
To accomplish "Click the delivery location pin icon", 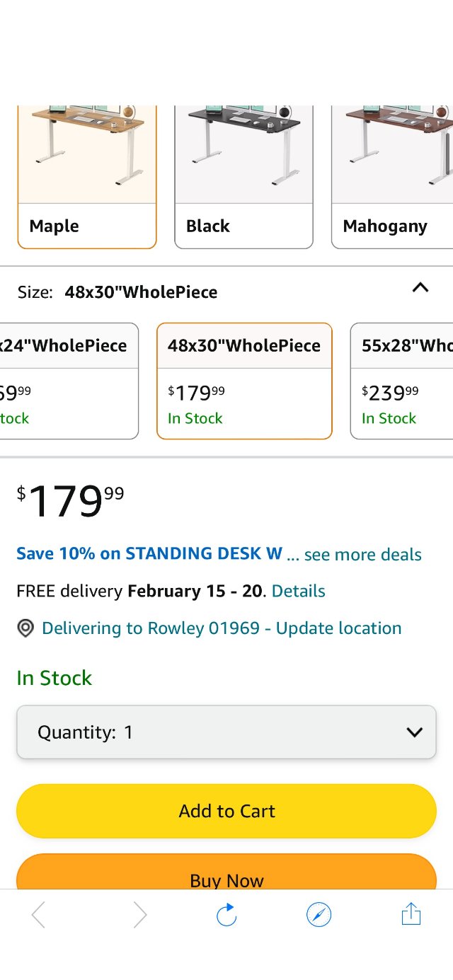I will click(x=25, y=628).
